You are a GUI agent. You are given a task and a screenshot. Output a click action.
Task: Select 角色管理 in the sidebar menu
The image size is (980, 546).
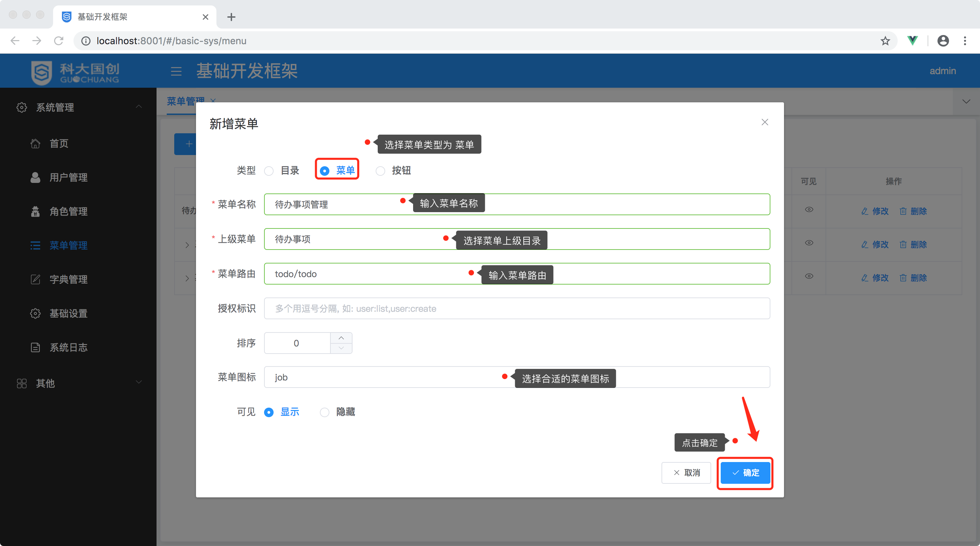pos(68,211)
